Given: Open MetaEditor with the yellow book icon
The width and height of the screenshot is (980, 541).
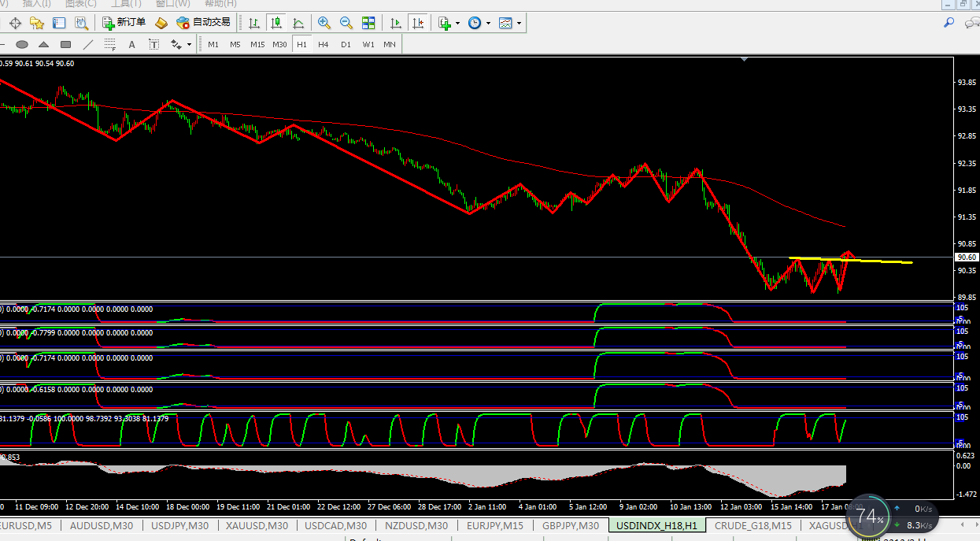Looking at the screenshot, I should click(x=161, y=23).
